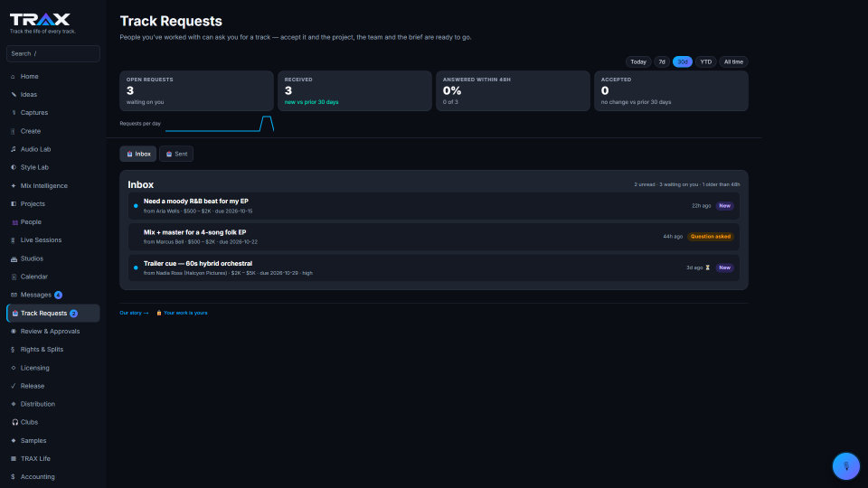
Task: Click the "2 unread" inbox summary text
Action: [645, 184]
